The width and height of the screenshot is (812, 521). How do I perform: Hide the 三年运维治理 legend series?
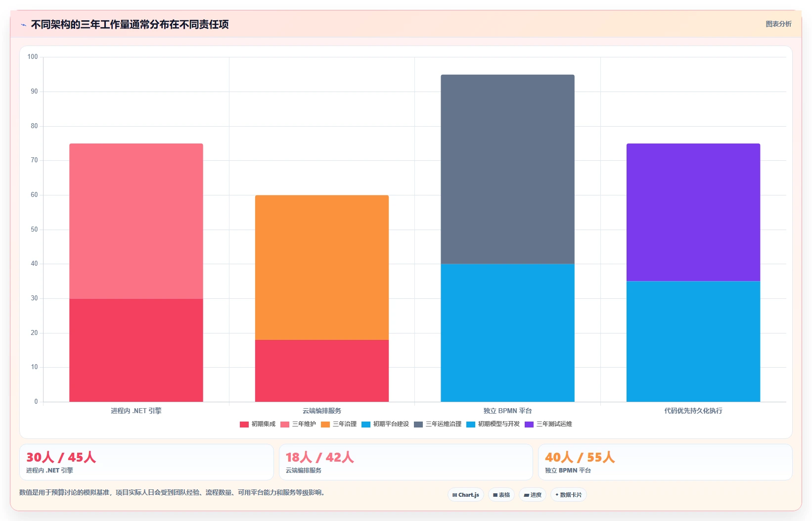pyautogui.click(x=438, y=424)
